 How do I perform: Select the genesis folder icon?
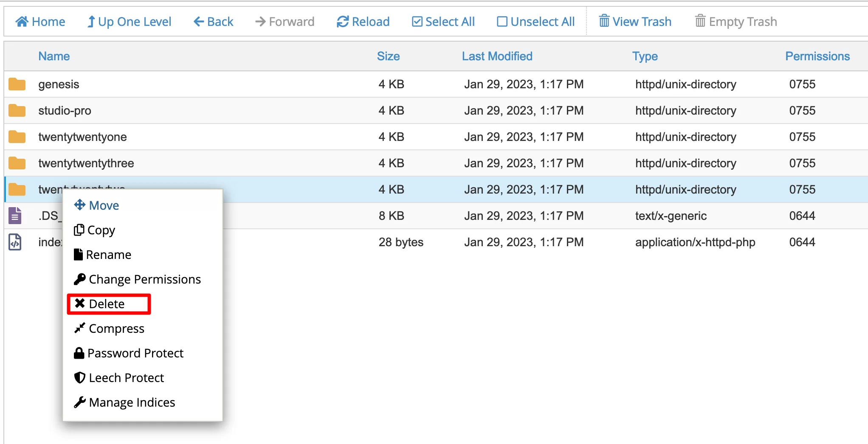point(17,84)
